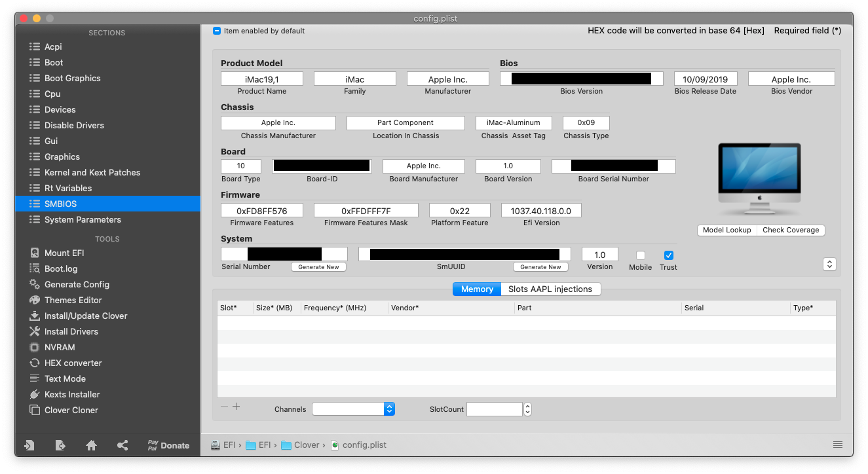Click the HEX converter arrows icon

[35, 363]
